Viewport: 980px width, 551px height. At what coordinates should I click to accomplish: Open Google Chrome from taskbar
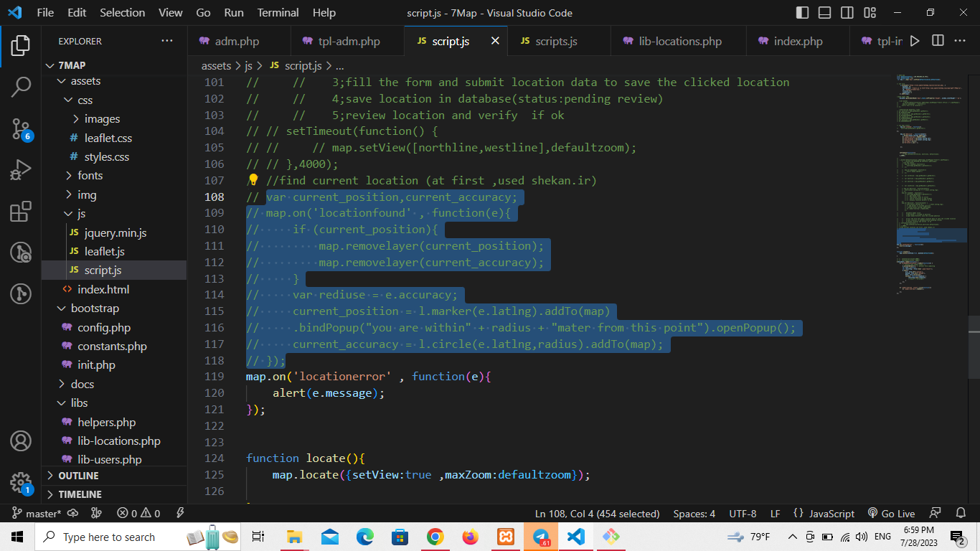[x=435, y=537]
